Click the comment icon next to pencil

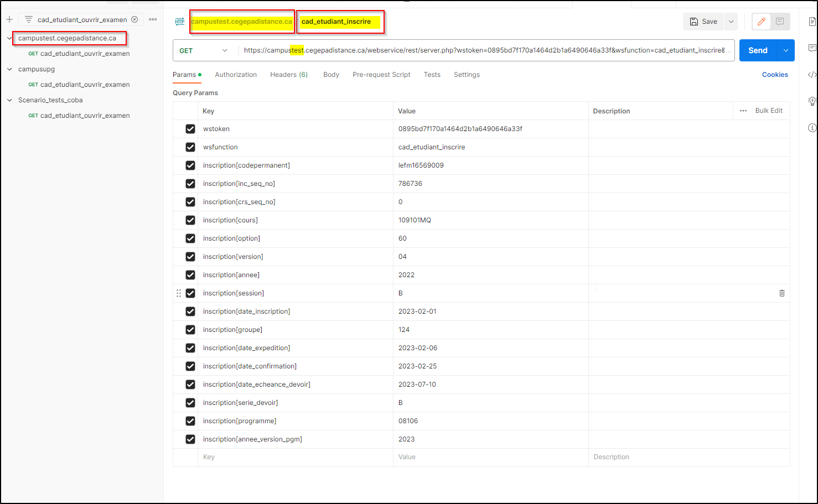click(x=780, y=22)
